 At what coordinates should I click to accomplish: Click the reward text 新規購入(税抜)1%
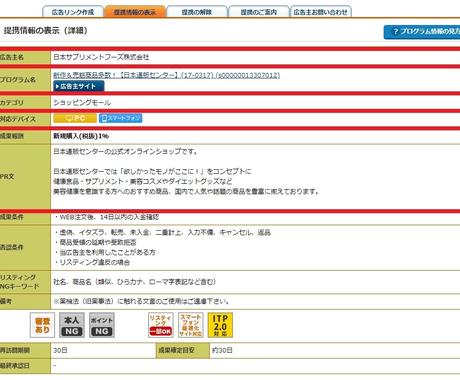[81, 136]
